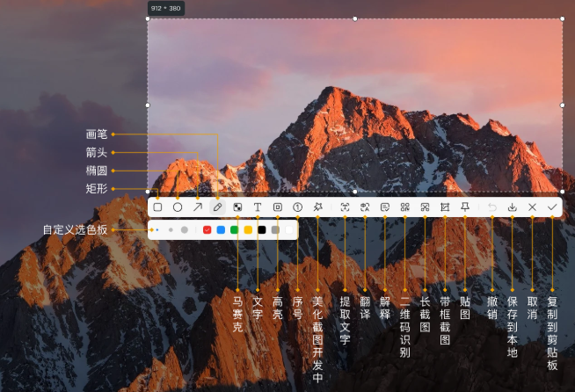
Task: Pick the gray color swatch
Action: (x=275, y=230)
